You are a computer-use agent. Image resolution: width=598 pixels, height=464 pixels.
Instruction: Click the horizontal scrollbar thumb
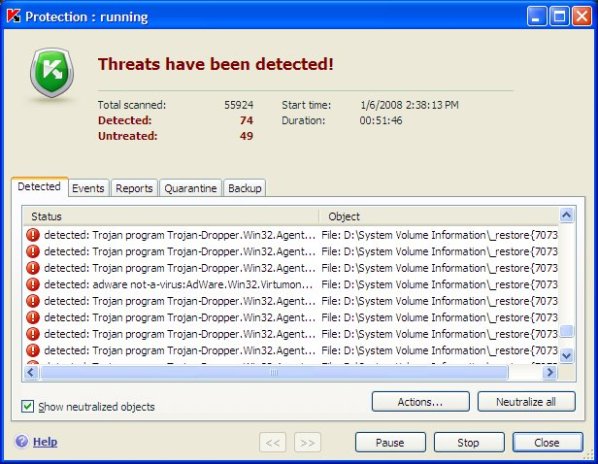(274, 372)
